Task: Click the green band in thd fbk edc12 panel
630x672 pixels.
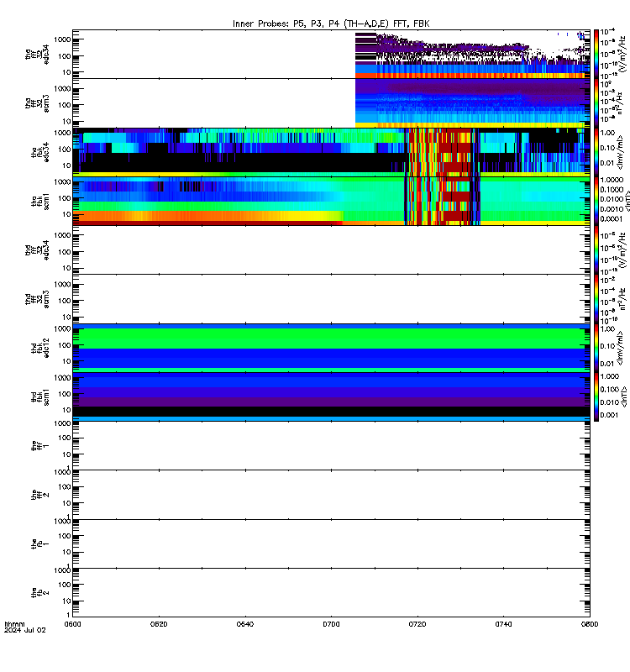Action: [x=331, y=339]
